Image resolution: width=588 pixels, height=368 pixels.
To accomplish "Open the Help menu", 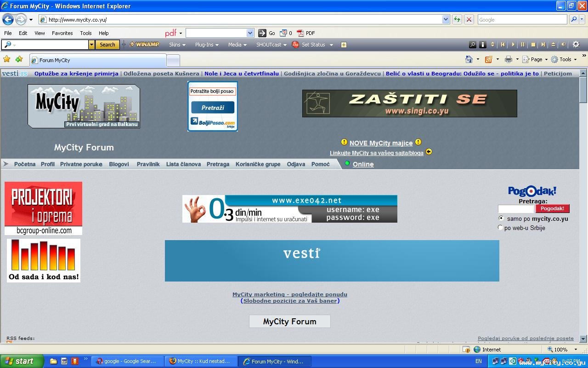I will [104, 33].
